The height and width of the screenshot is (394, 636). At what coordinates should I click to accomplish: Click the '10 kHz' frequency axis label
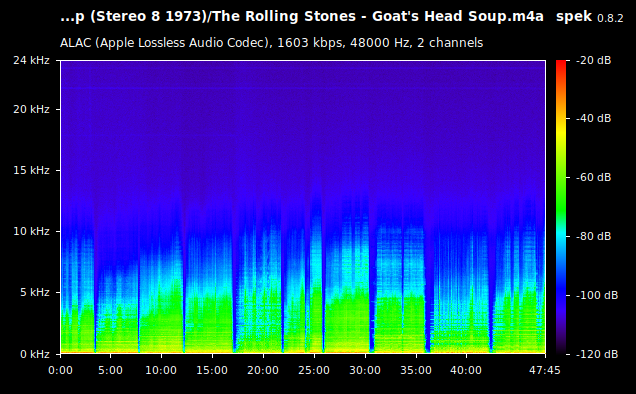[31, 232]
